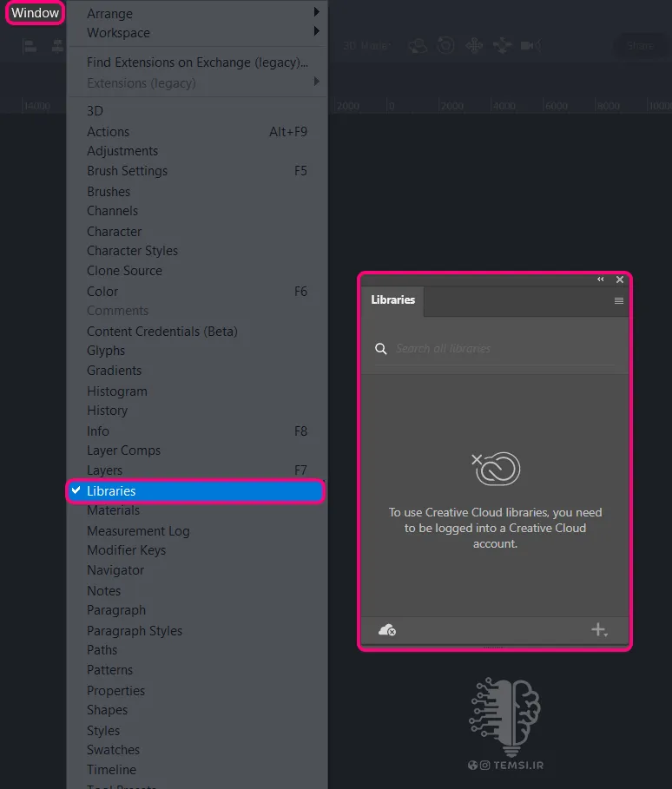Show the Gradients panel
The image size is (672, 789).
pyautogui.click(x=197, y=371)
